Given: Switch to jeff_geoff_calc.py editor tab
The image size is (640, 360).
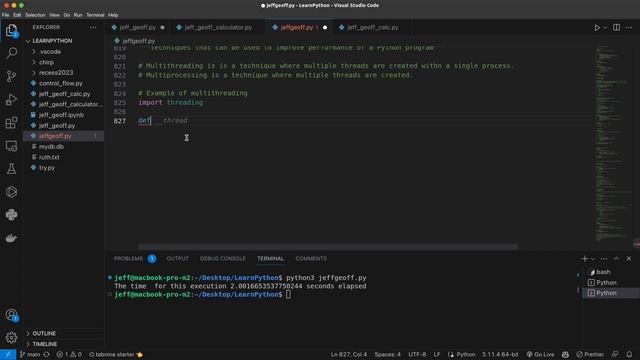Looking at the screenshot, I should 373,27.
